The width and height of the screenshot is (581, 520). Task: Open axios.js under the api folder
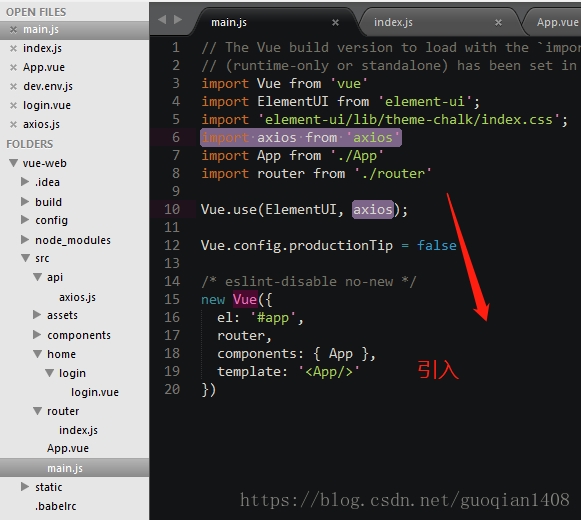pyautogui.click(x=77, y=297)
